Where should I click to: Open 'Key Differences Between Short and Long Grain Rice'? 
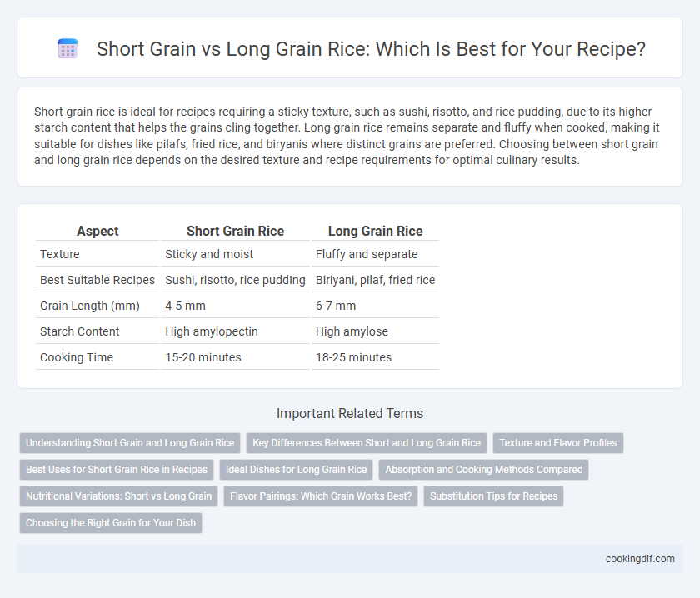click(367, 443)
